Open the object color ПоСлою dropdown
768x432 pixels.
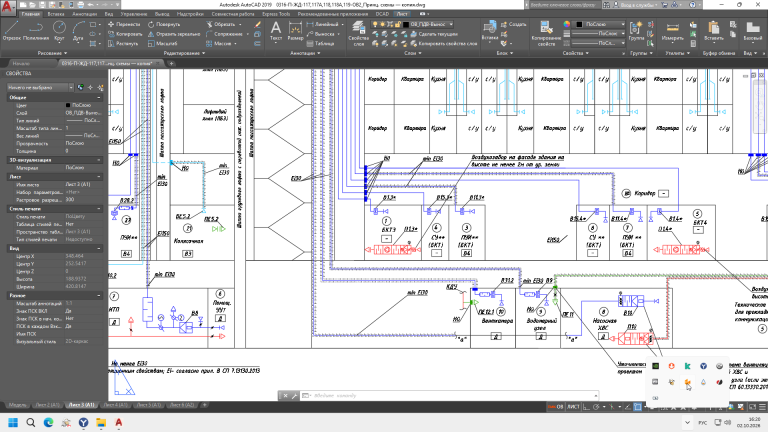click(600, 24)
